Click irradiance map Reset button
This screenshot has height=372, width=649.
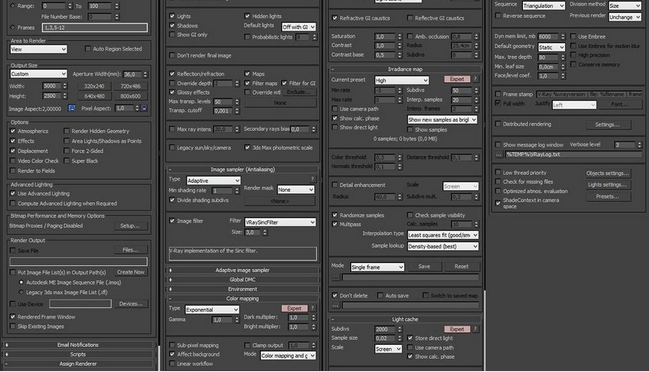(462, 266)
